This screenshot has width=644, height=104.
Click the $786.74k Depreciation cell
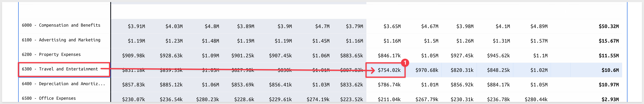pos(389,85)
